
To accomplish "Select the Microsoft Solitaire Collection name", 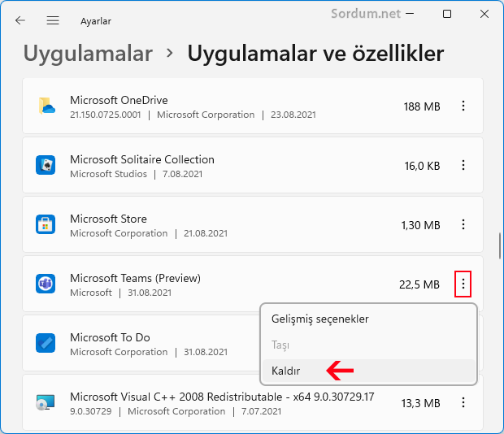I will 142,159.
